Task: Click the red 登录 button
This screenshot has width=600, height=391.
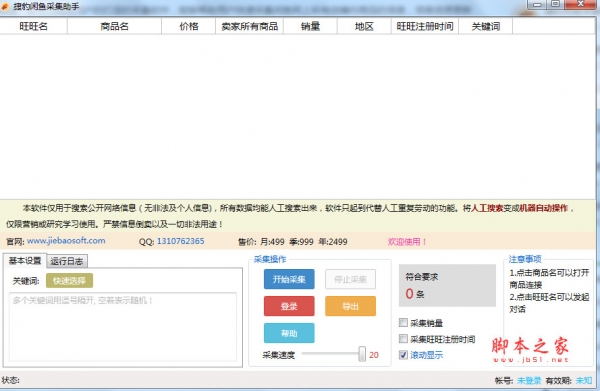Action: click(289, 306)
